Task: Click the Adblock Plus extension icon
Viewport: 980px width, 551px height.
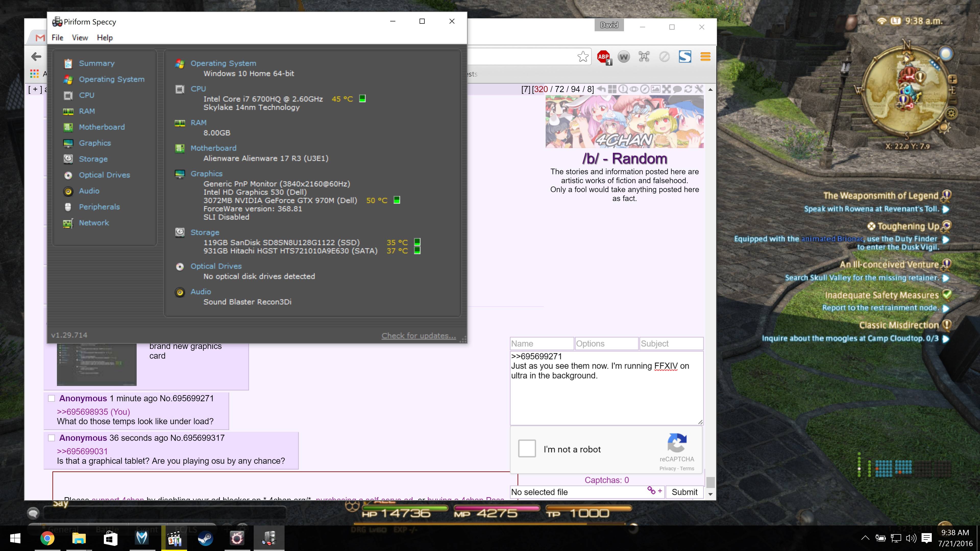Action: tap(604, 57)
